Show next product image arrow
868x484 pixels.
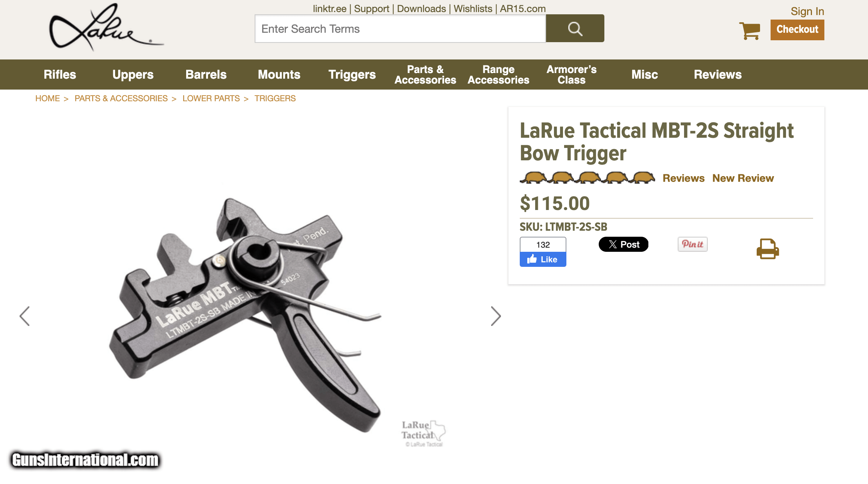coord(496,316)
